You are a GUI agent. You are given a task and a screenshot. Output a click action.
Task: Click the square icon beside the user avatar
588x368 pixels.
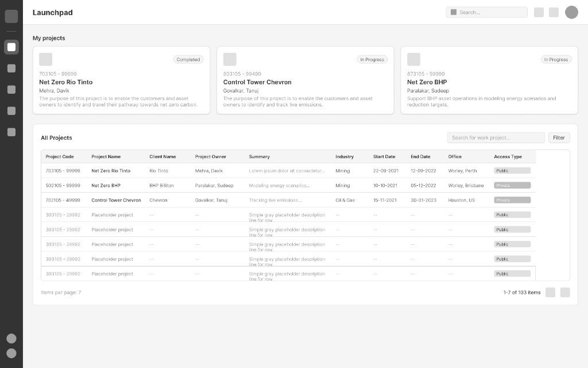pos(554,13)
